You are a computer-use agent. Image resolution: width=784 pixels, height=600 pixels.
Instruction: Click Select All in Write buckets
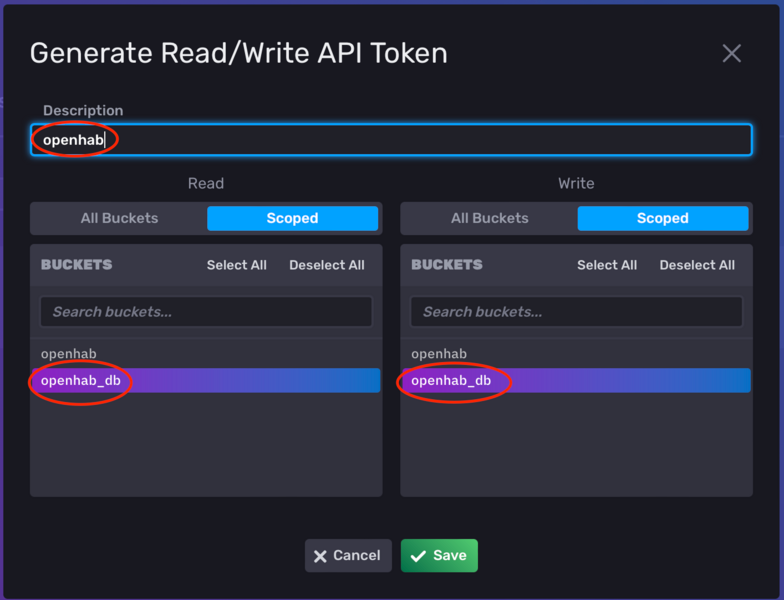click(606, 265)
